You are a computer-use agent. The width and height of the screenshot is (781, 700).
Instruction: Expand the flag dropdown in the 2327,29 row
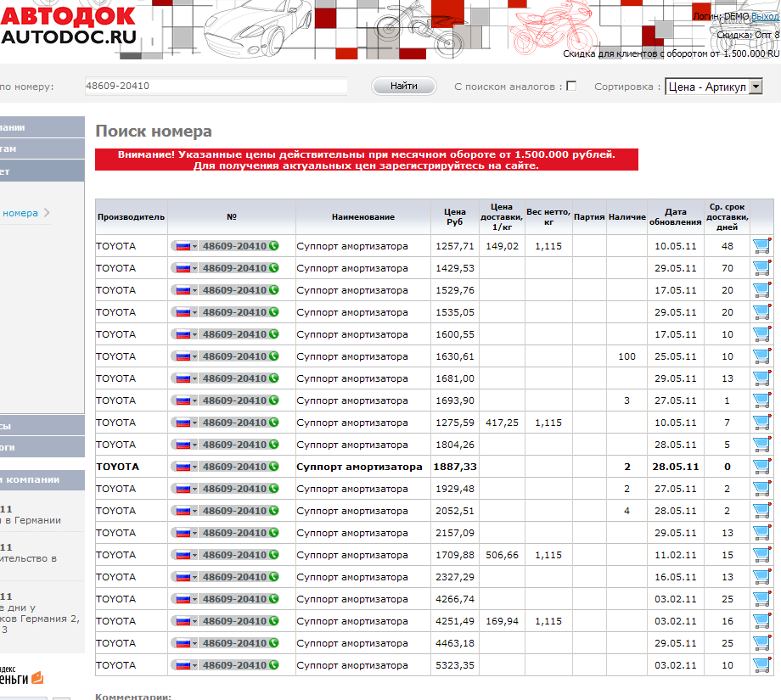185,577
